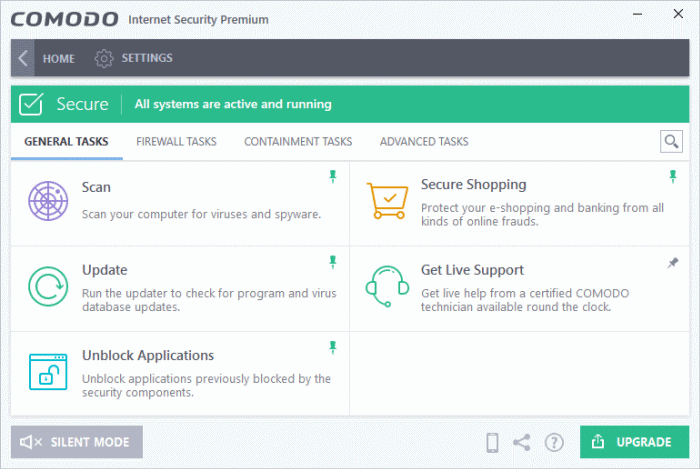700x469 pixels.
Task: Open the help question mark icon
Action: pos(554,442)
